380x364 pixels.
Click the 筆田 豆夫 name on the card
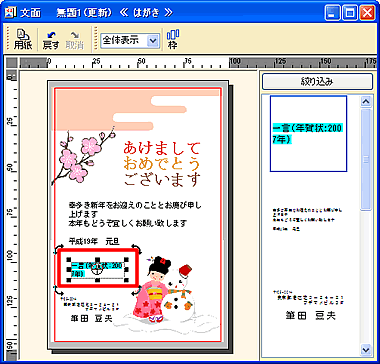coord(92,319)
